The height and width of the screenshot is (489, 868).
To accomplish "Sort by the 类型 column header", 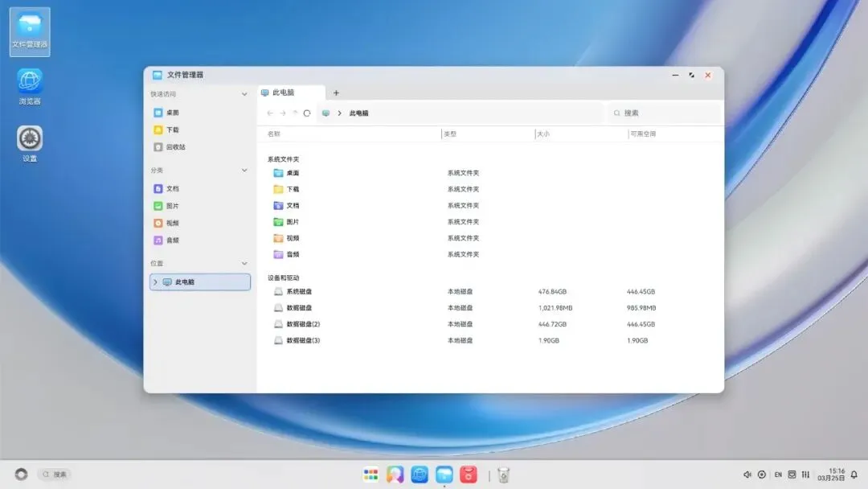I will coord(451,134).
